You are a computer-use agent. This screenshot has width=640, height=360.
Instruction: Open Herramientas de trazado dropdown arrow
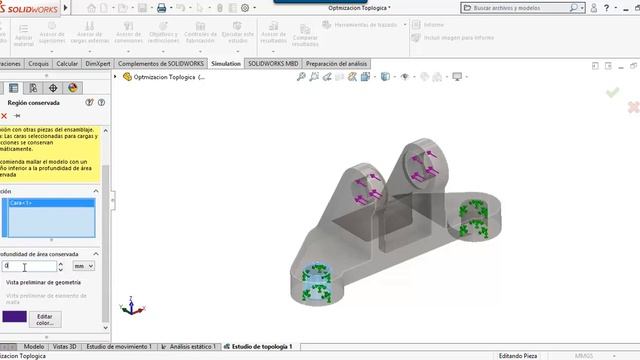pyautogui.click(x=405, y=25)
